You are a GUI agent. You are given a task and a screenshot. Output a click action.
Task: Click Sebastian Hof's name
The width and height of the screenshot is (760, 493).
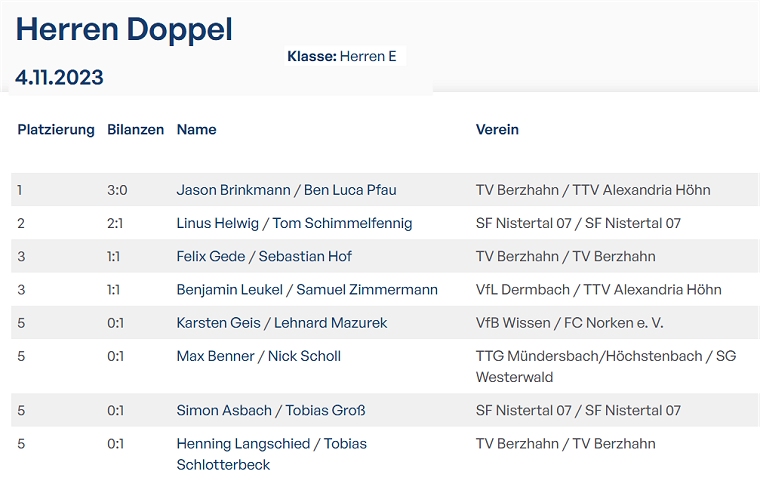pyautogui.click(x=305, y=257)
